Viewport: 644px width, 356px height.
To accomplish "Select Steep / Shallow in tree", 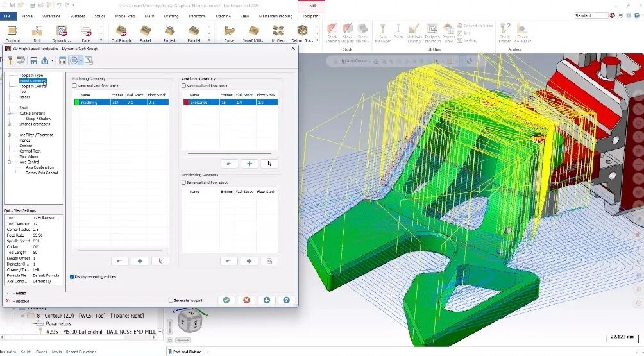I will (x=38, y=119).
